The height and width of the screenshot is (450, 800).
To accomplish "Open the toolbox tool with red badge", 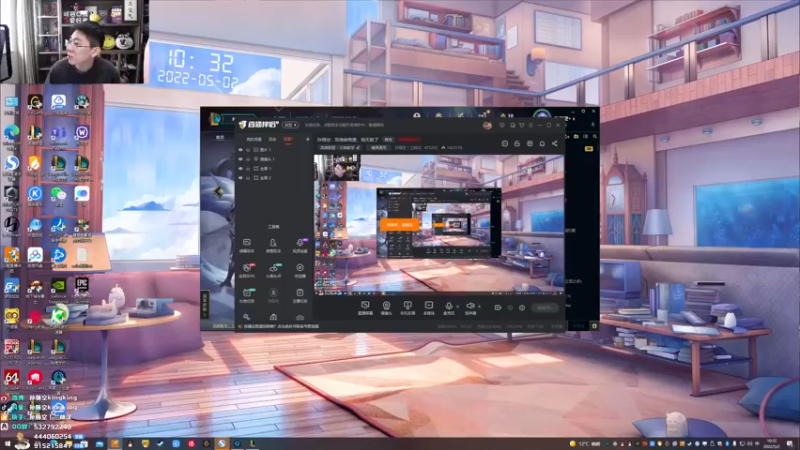I will pos(247,270).
